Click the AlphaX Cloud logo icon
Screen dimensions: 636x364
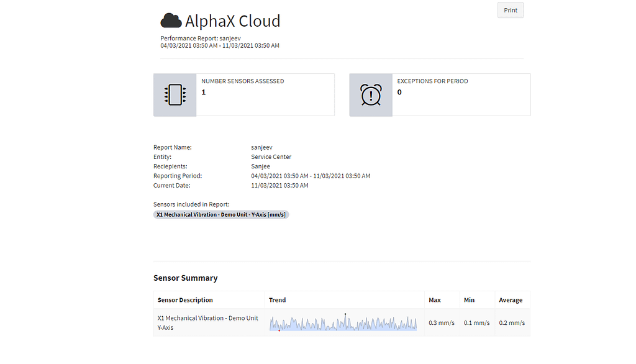(x=171, y=20)
